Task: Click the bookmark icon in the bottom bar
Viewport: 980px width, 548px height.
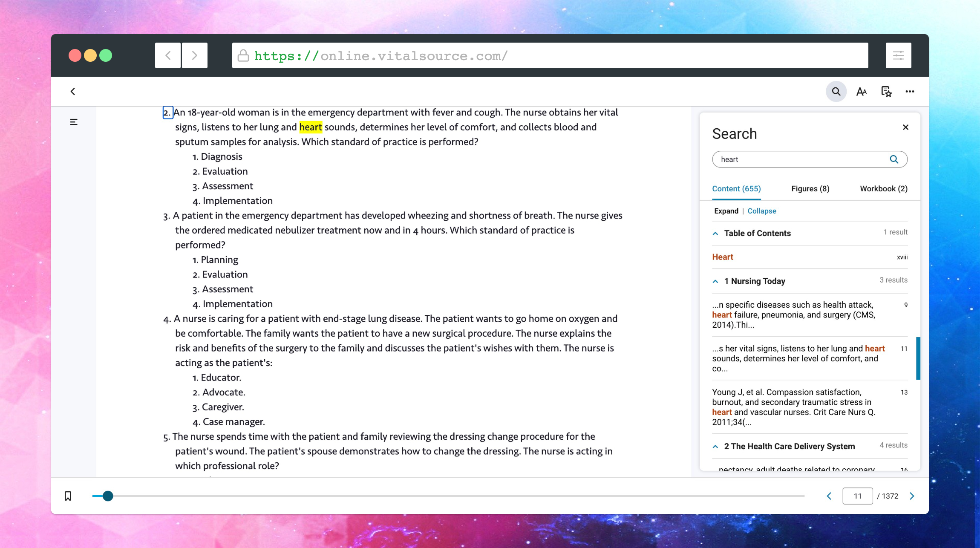Action: tap(68, 496)
